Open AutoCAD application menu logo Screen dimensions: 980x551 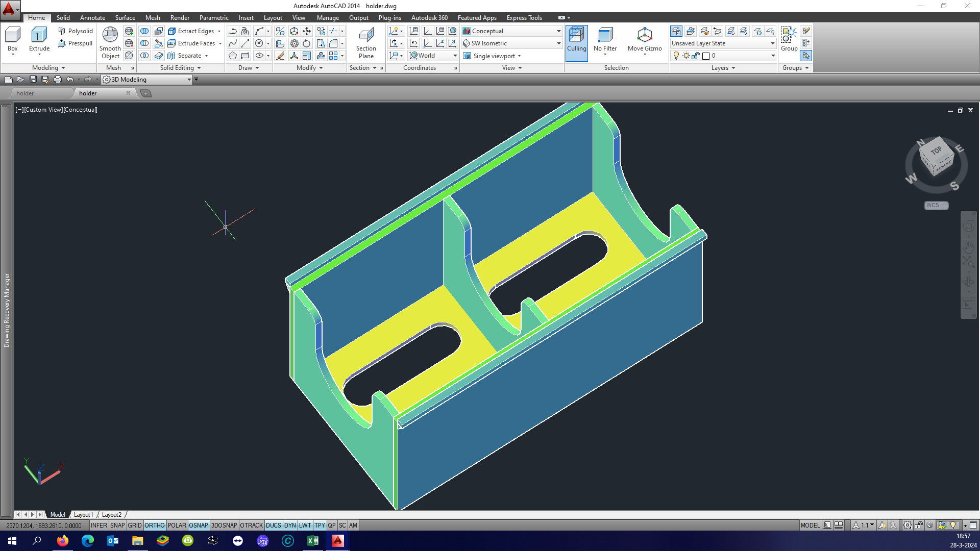(10, 10)
